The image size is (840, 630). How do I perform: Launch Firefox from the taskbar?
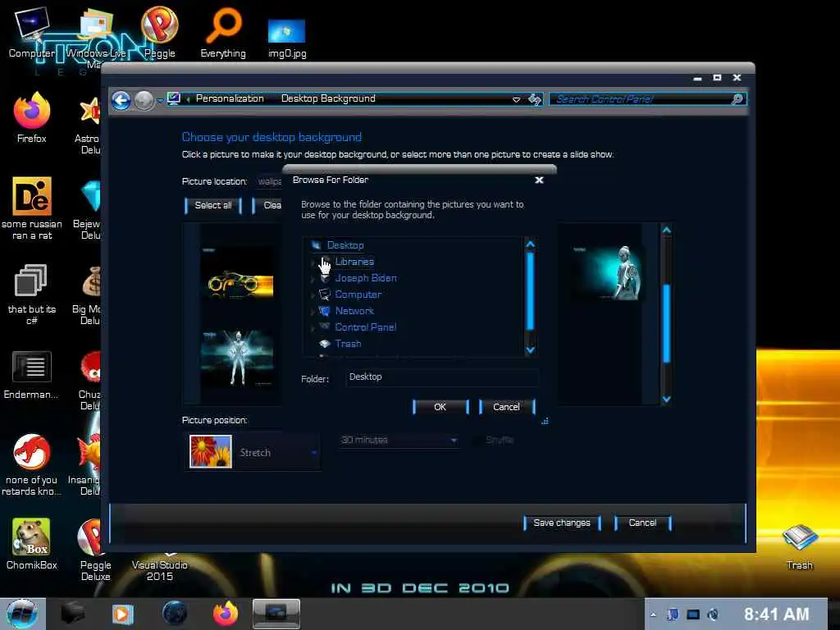coord(226,614)
